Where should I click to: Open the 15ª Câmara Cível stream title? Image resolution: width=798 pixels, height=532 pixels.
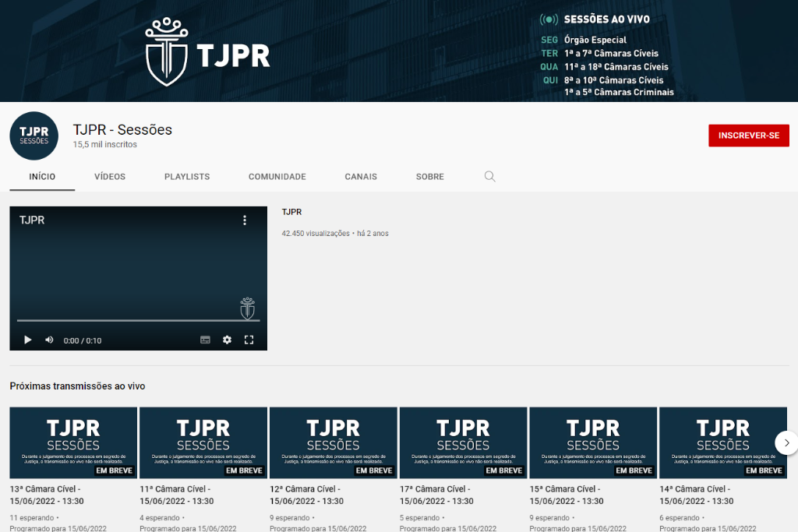[x=567, y=495]
